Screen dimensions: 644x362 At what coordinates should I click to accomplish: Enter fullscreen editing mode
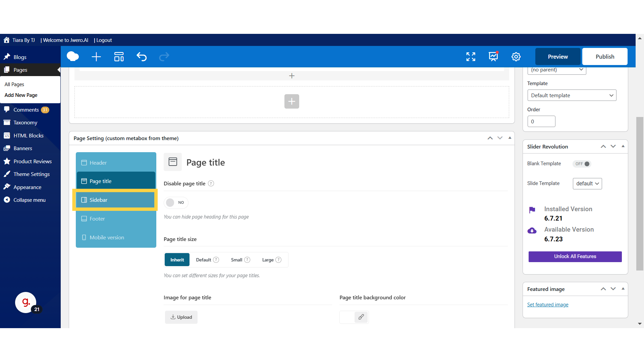pos(471,57)
